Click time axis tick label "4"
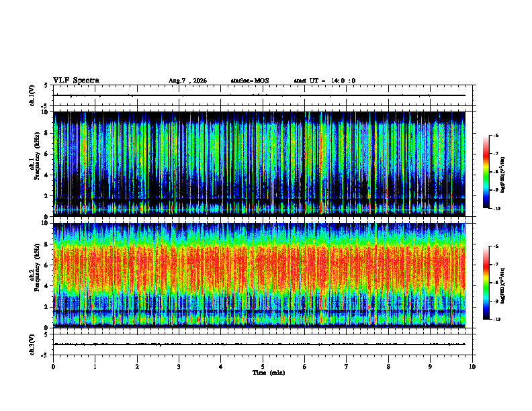The width and height of the screenshot is (532, 411). (x=221, y=367)
